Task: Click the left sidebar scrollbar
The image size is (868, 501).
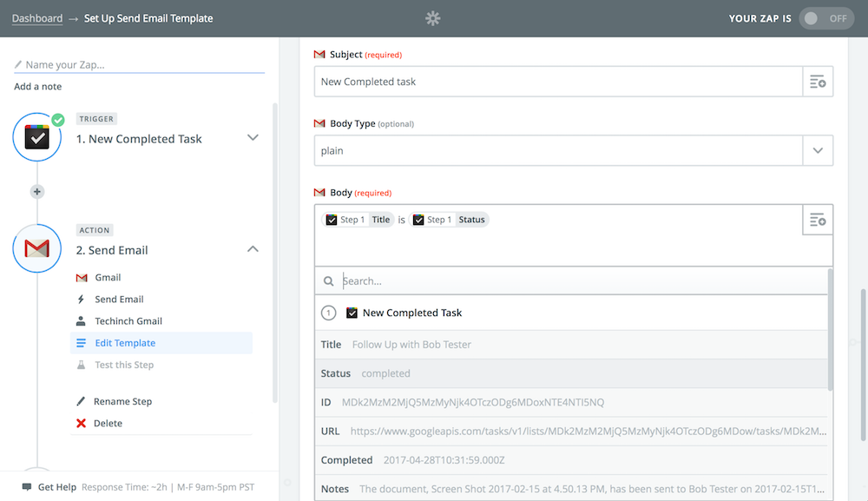Action: click(275, 252)
